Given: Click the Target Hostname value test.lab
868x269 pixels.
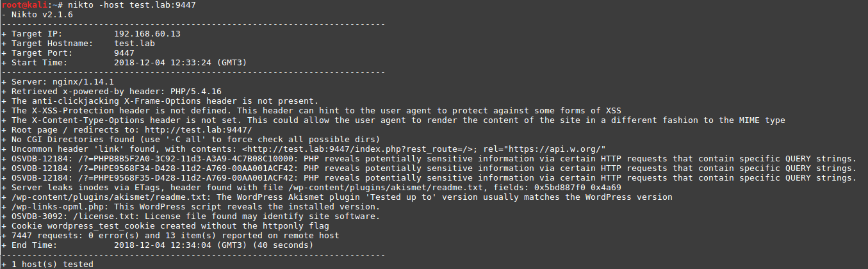Looking at the screenshot, I should click(136, 44).
